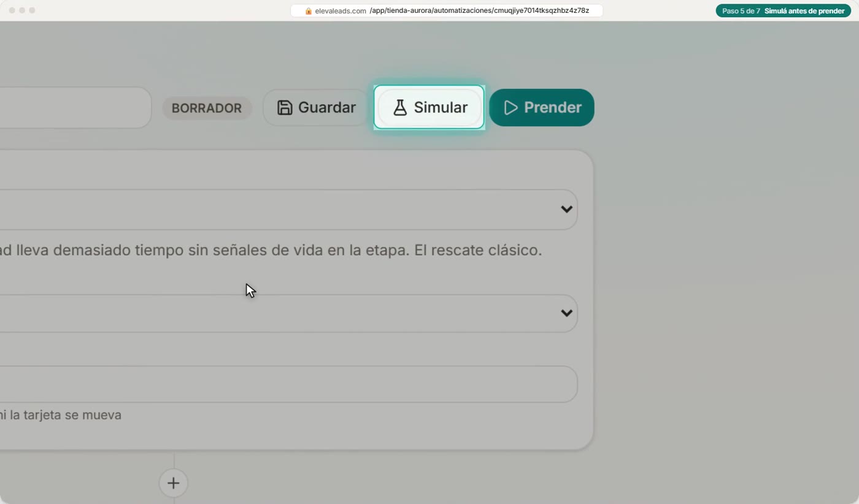This screenshot has width=859, height=504.
Task: Click the browser address bar URL
Action: click(x=447, y=10)
